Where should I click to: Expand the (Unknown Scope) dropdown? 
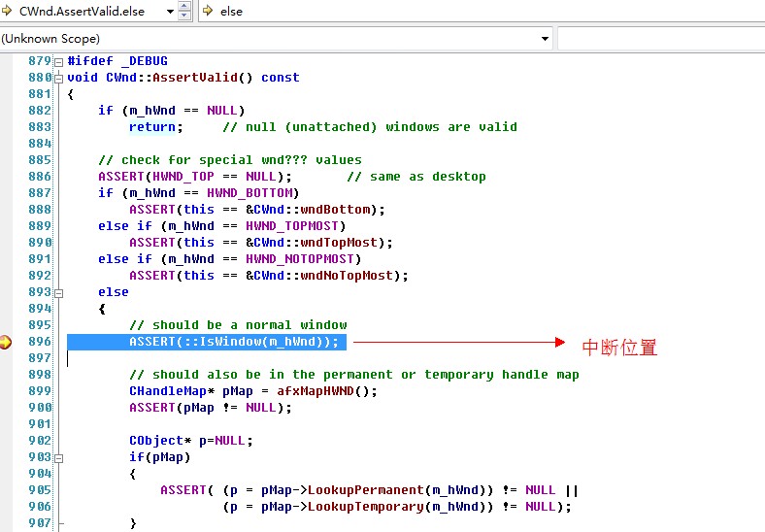click(544, 39)
